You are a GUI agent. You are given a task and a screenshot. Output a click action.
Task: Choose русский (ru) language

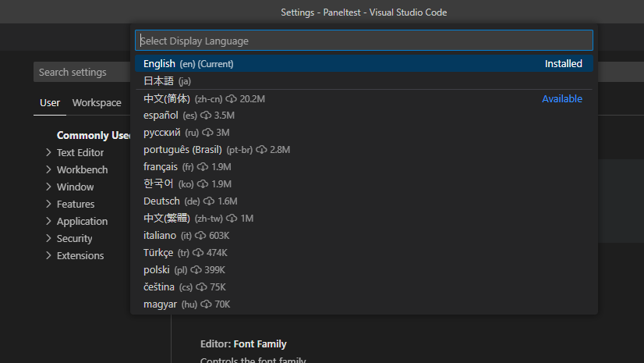[x=364, y=133]
